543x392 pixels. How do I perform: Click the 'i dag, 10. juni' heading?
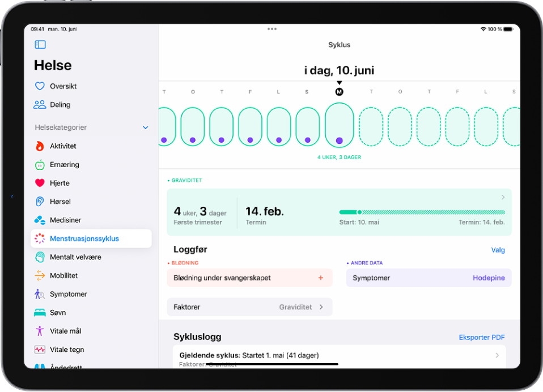click(x=340, y=70)
